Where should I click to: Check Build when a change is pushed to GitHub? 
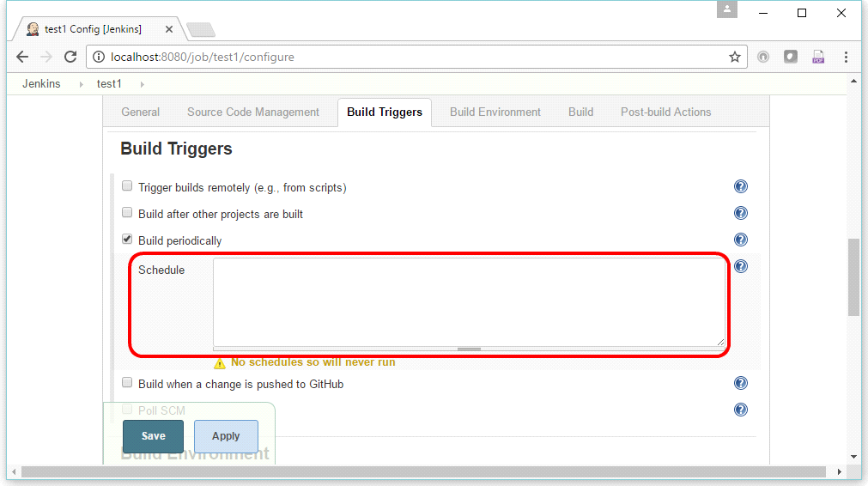coord(127,382)
